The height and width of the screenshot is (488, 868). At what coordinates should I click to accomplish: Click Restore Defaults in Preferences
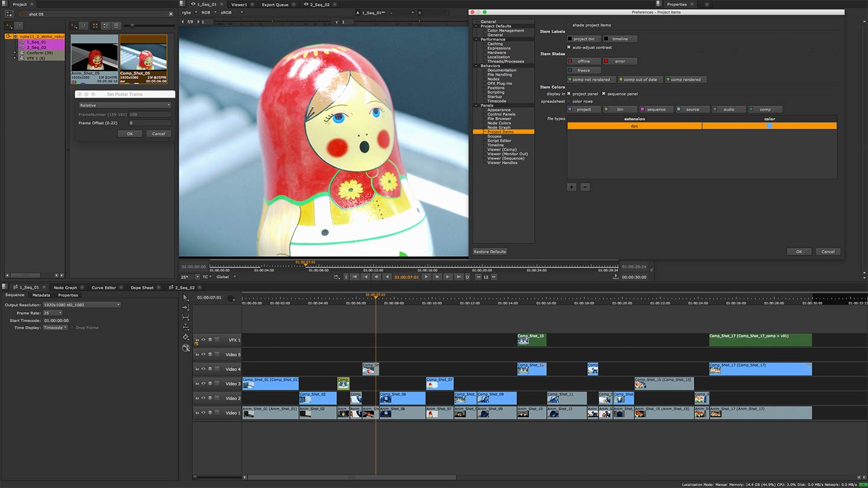point(489,252)
